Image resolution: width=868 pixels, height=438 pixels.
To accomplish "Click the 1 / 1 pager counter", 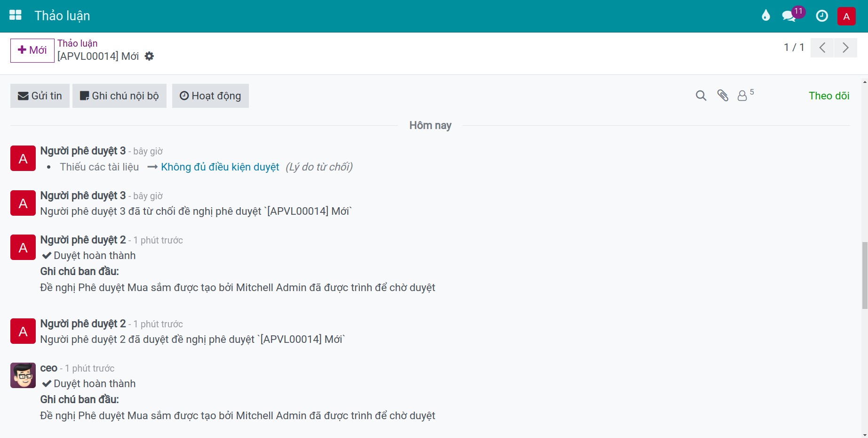I will pyautogui.click(x=794, y=47).
